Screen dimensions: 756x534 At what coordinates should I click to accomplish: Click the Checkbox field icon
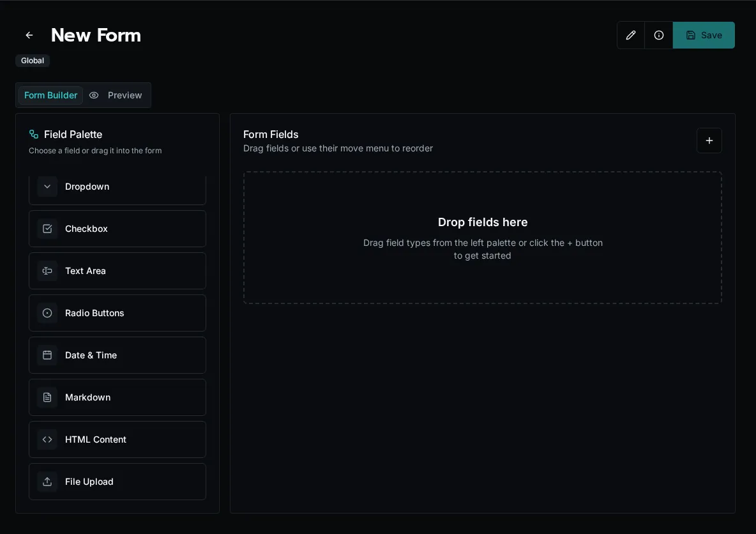(47, 229)
